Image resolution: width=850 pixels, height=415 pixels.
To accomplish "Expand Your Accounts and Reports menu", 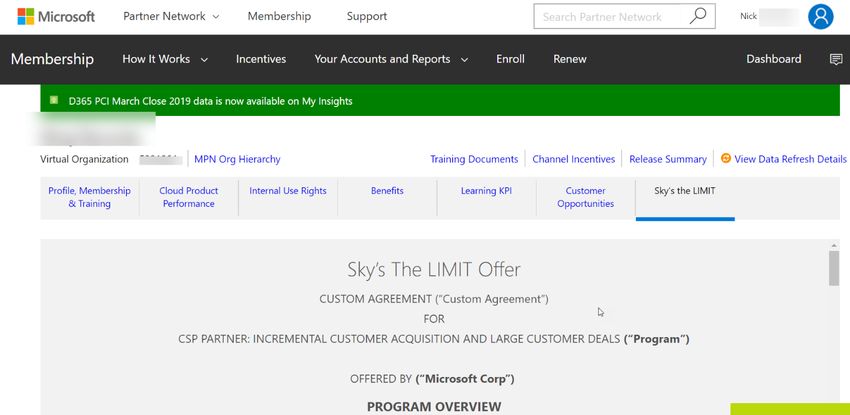I will [391, 59].
